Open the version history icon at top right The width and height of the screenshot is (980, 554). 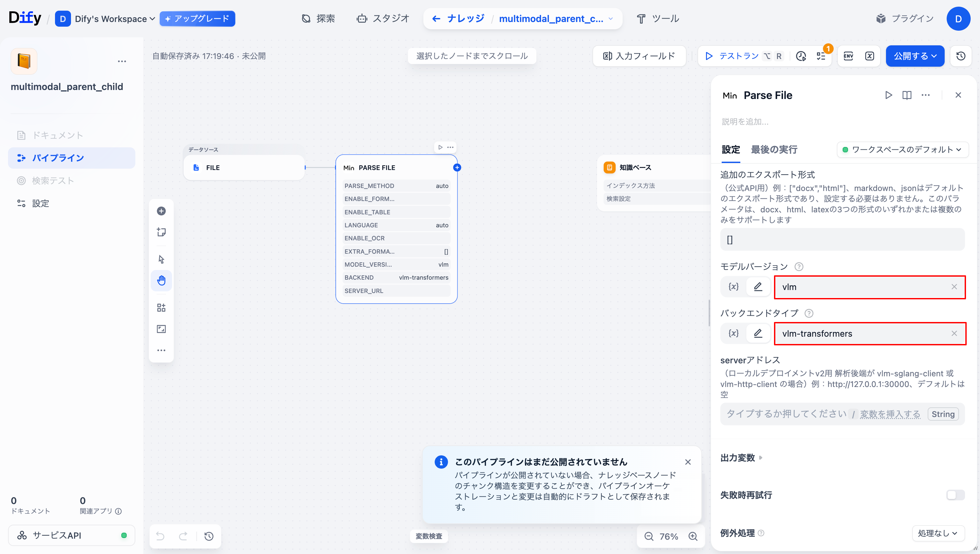tap(961, 56)
